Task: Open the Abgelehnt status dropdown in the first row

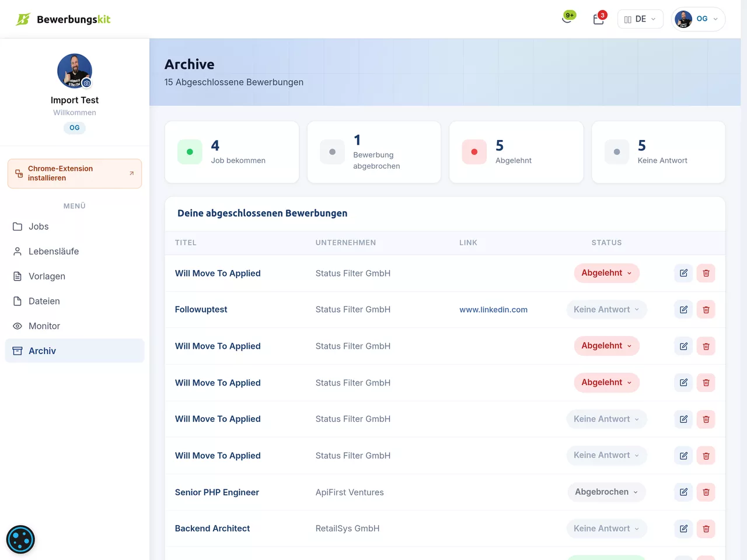Action: (606, 273)
